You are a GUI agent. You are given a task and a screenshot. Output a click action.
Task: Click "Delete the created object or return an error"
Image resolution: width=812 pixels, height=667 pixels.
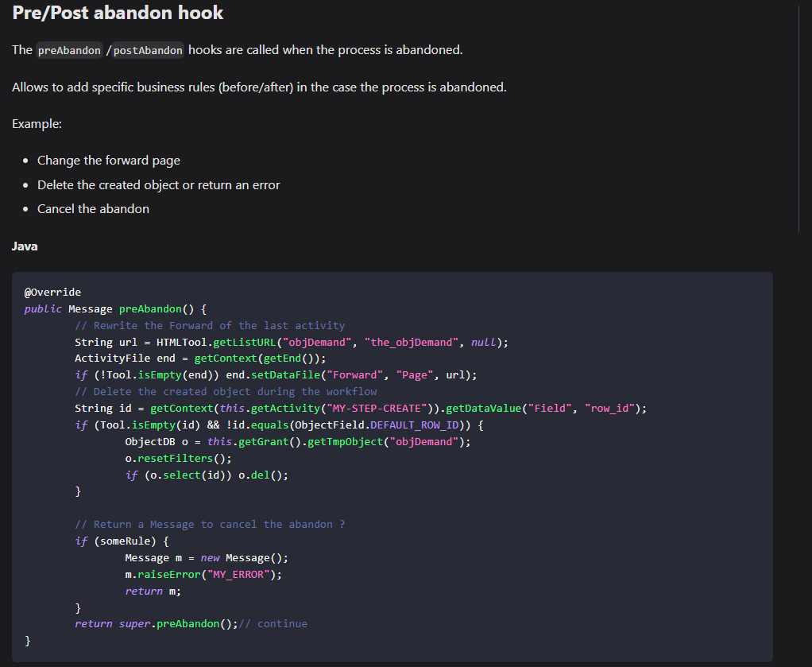point(159,184)
